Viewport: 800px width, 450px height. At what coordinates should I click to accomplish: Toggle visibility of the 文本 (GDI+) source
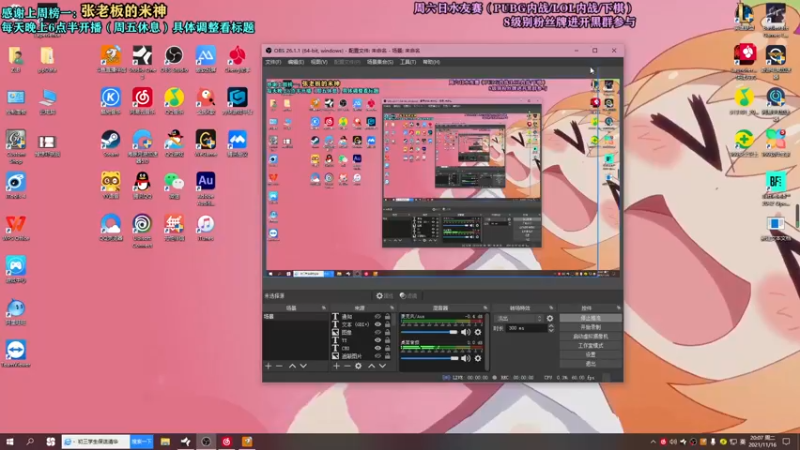(378, 324)
